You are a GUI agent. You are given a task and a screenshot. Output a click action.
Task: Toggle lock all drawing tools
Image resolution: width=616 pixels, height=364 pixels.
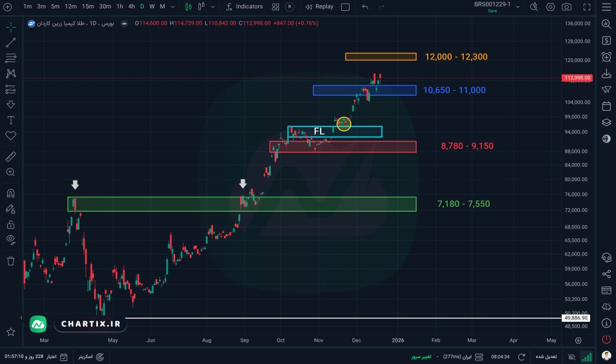(10, 224)
